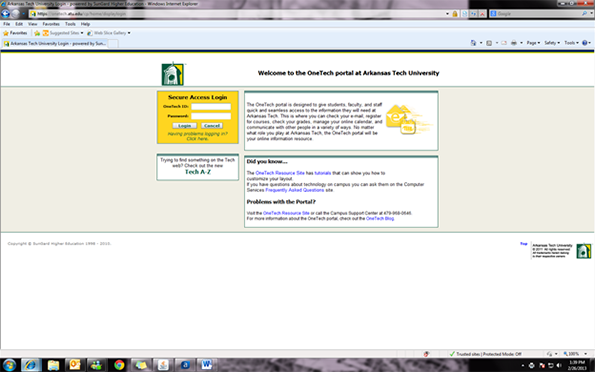595x372 pixels.
Task: Open the File menu
Action: [7, 24]
